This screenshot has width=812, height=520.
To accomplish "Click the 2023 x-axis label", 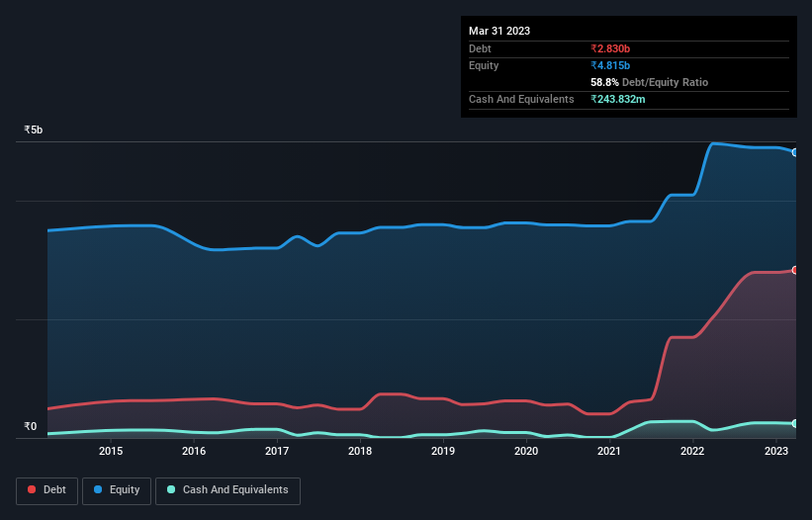I will (x=776, y=451).
